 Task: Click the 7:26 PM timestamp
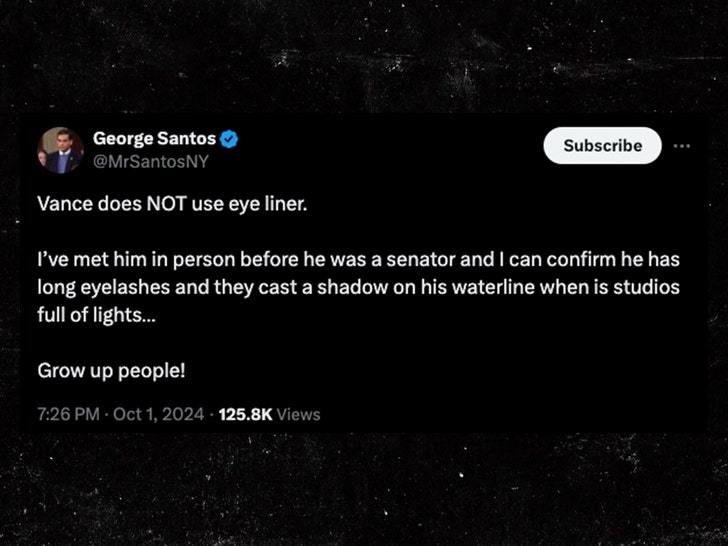click(70, 414)
